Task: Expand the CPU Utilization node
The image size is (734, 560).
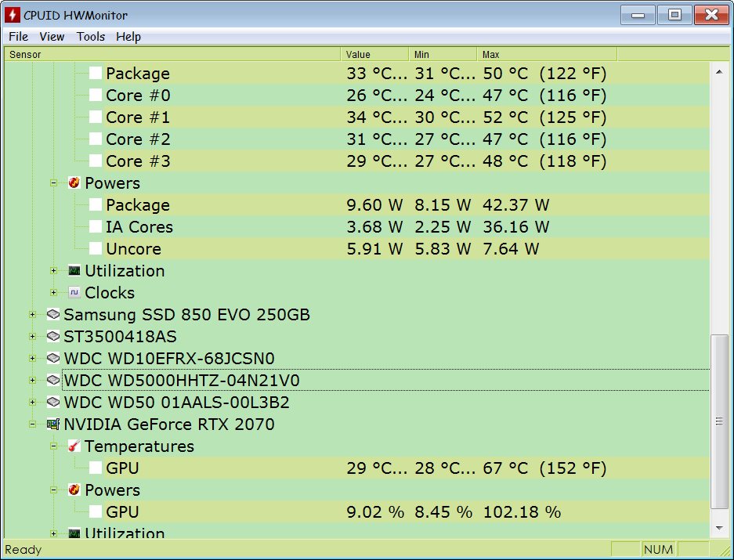Action: tap(53, 270)
